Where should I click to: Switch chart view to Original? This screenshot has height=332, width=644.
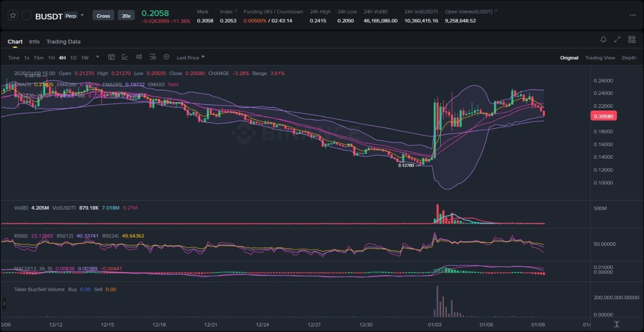569,58
